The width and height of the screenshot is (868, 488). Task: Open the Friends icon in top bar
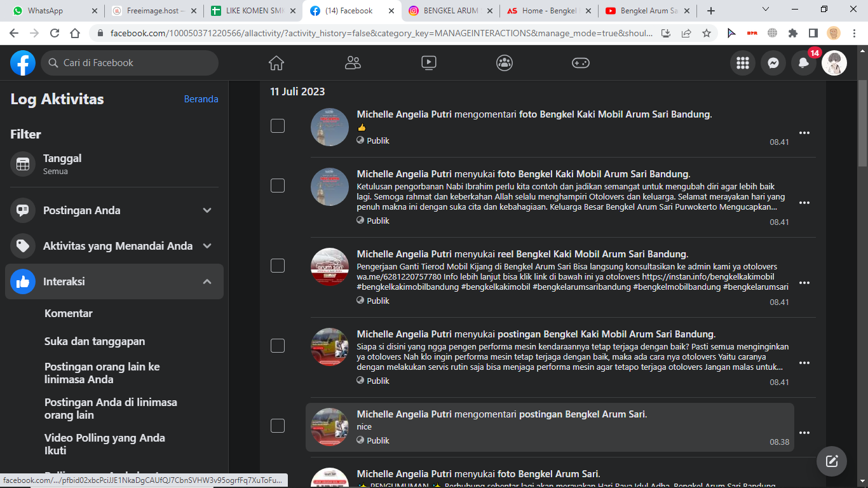pos(353,63)
